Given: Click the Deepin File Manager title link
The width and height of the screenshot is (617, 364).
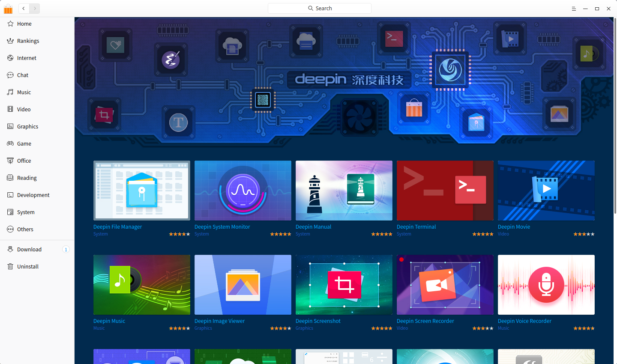Looking at the screenshot, I should click(x=117, y=227).
